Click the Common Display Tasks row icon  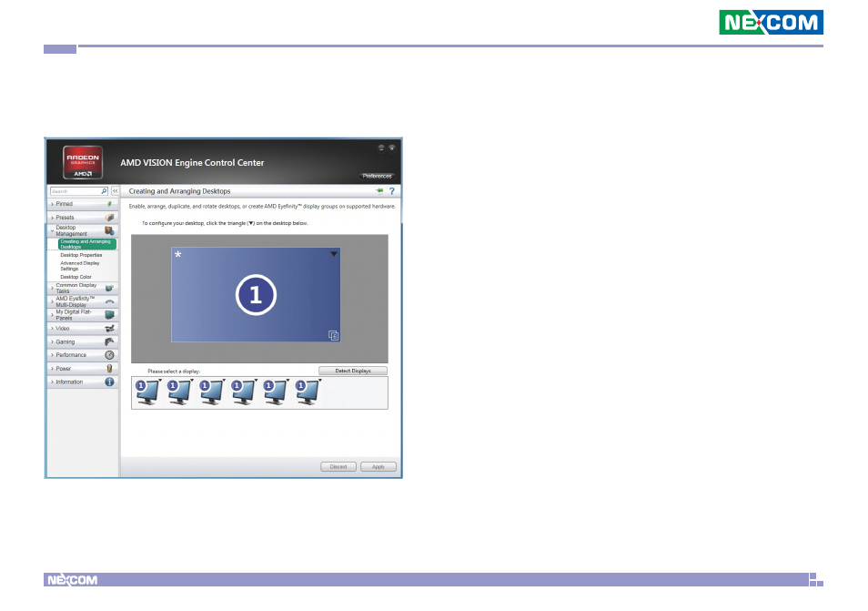click(x=109, y=288)
